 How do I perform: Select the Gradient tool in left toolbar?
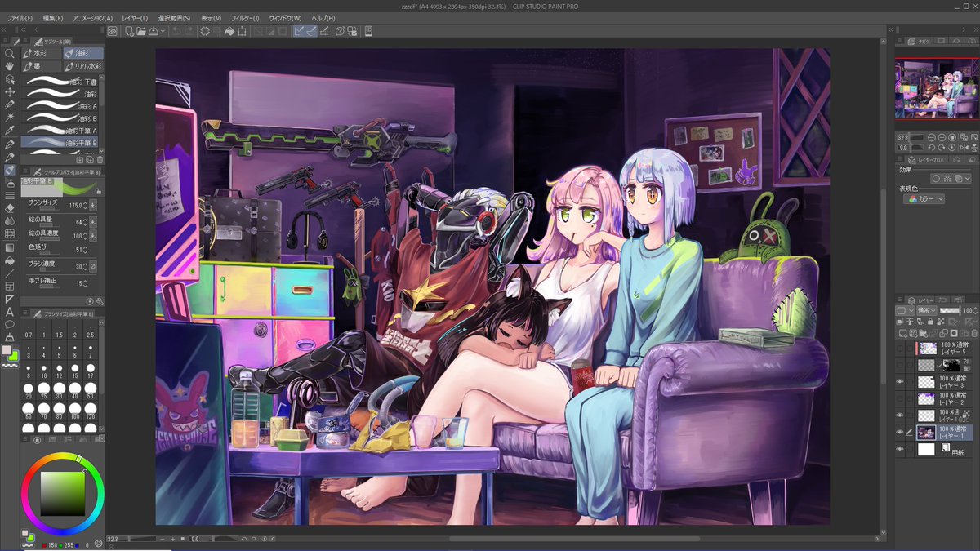(x=10, y=247)
